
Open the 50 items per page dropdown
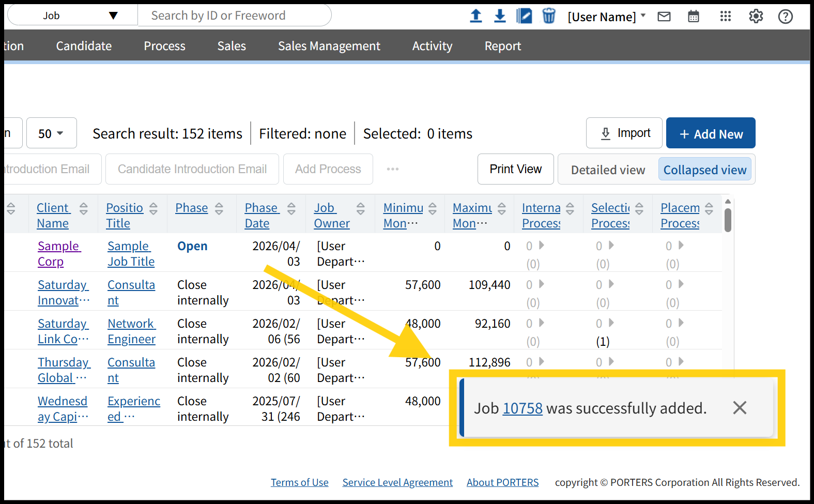point(51,133)
